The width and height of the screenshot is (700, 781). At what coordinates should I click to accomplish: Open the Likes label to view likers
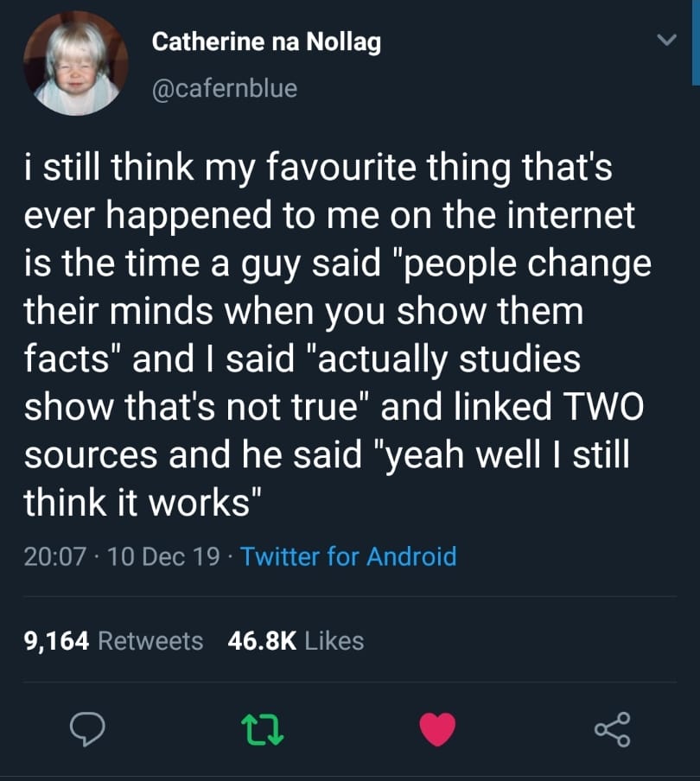point(334,641)
